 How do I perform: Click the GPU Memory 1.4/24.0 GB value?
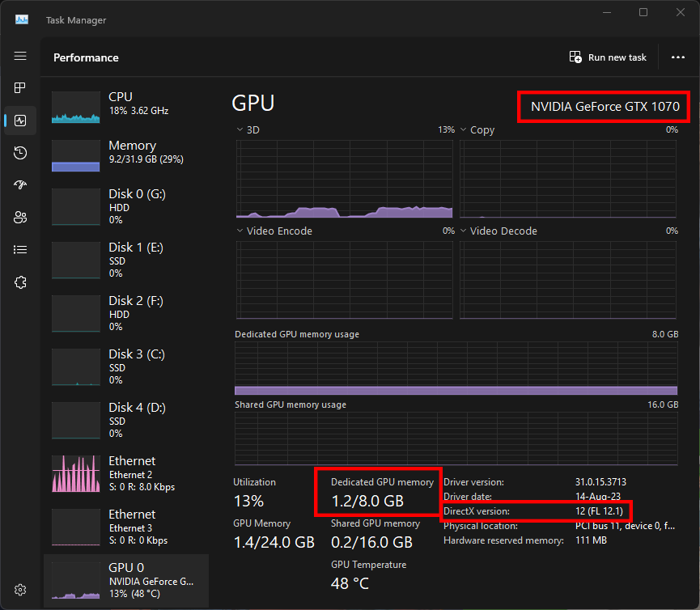click(x=274, y=542)
